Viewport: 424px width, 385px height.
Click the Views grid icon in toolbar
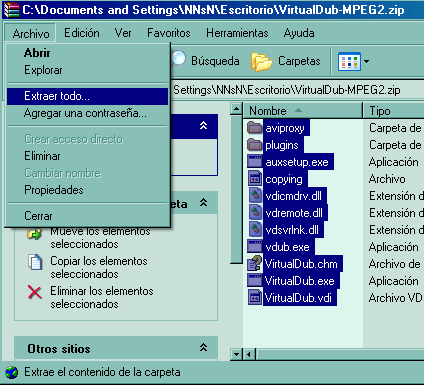349,61
